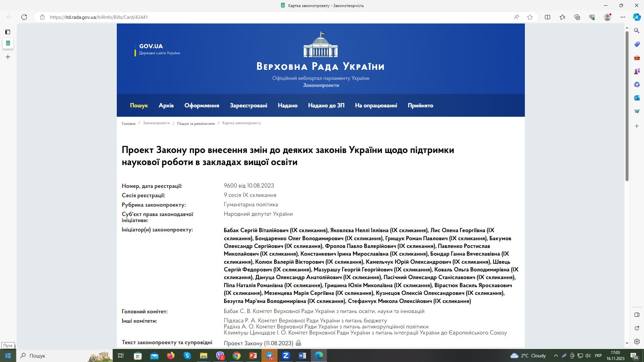Click the Windows Start button
Viewport: 644px width, 362px height.
8,356
